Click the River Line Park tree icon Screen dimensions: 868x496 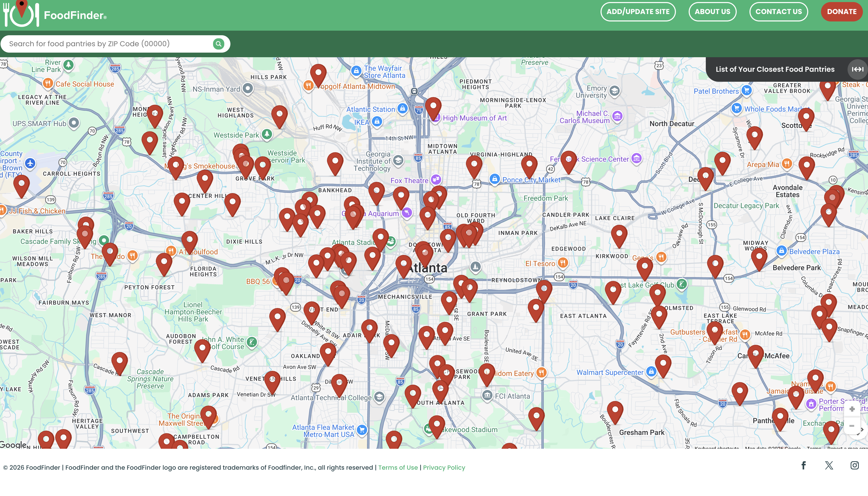69,65
